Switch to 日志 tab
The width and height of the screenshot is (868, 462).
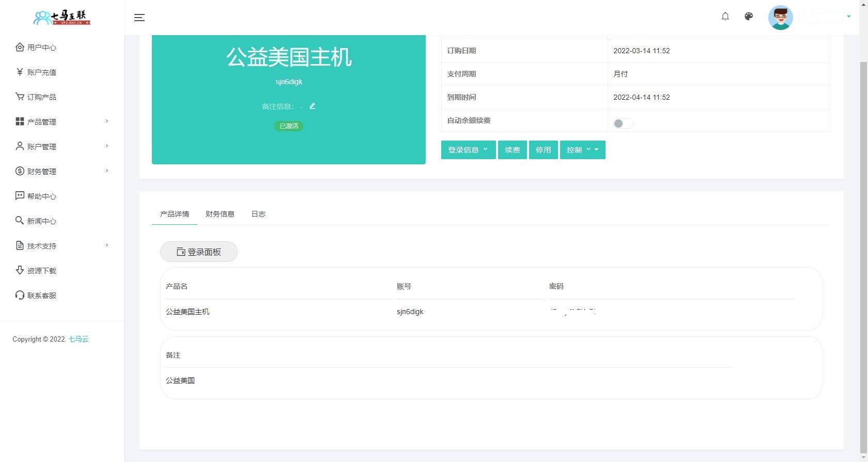tap(258, 214)
